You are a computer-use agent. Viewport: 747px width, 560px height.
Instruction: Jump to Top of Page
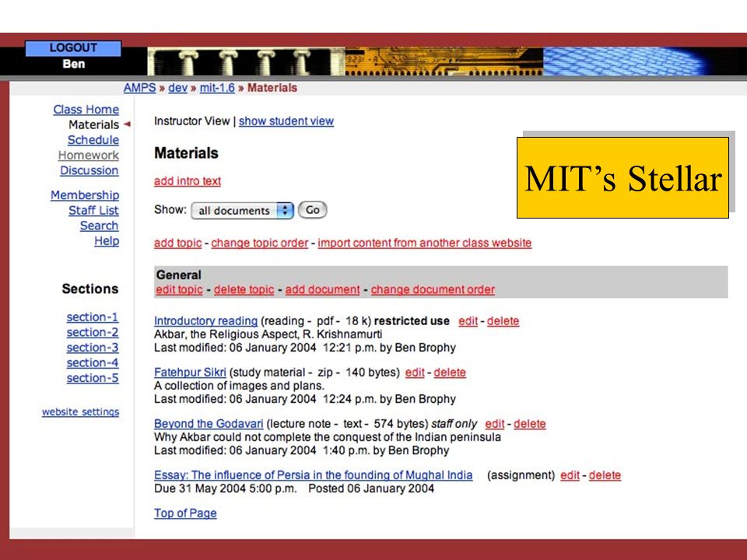[x=185, y=513]
